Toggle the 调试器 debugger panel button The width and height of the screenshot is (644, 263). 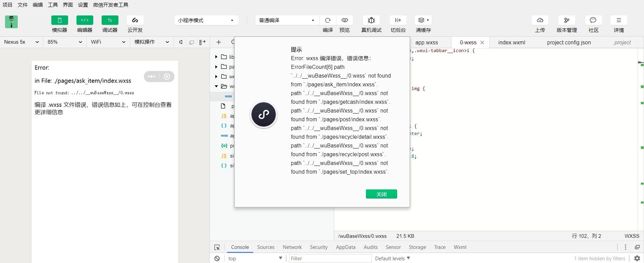pyautogui.click(x=110, y=20)
